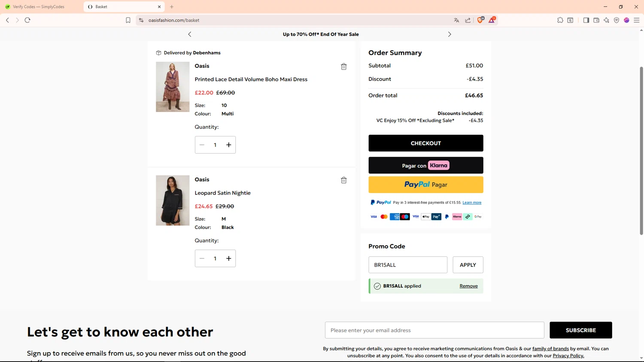Open site information icon in address bar
Image resolution: width=644 pixels, height=362 pixels.
tap(141, 20)
